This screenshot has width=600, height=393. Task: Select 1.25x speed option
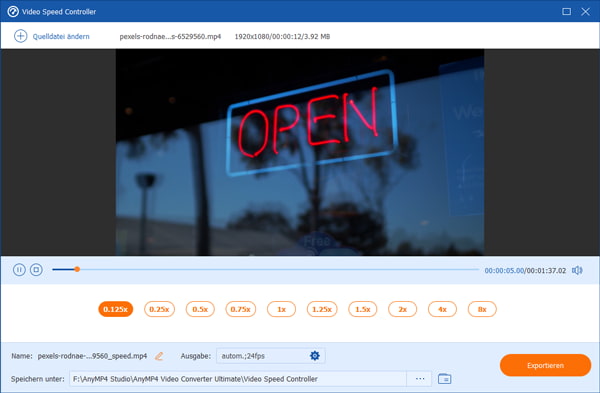coord(322,309)
